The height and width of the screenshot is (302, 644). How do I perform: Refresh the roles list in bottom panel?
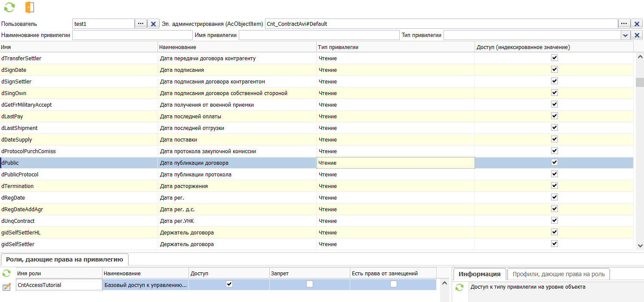(x=6, y=273)
